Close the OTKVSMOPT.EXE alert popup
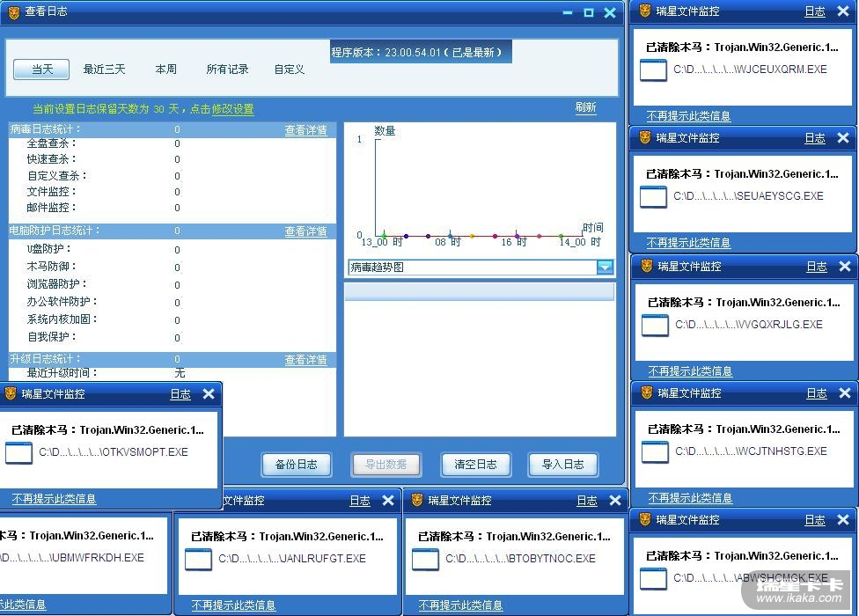The height and width of the screenshot is (616, 859). pyautogui.click(x=209, y=393)
